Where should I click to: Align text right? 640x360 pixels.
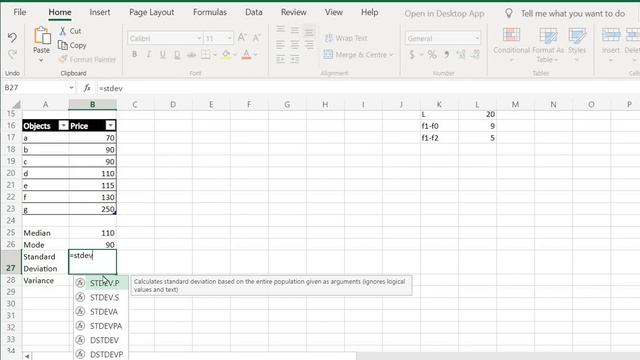[x=309, y=44]
